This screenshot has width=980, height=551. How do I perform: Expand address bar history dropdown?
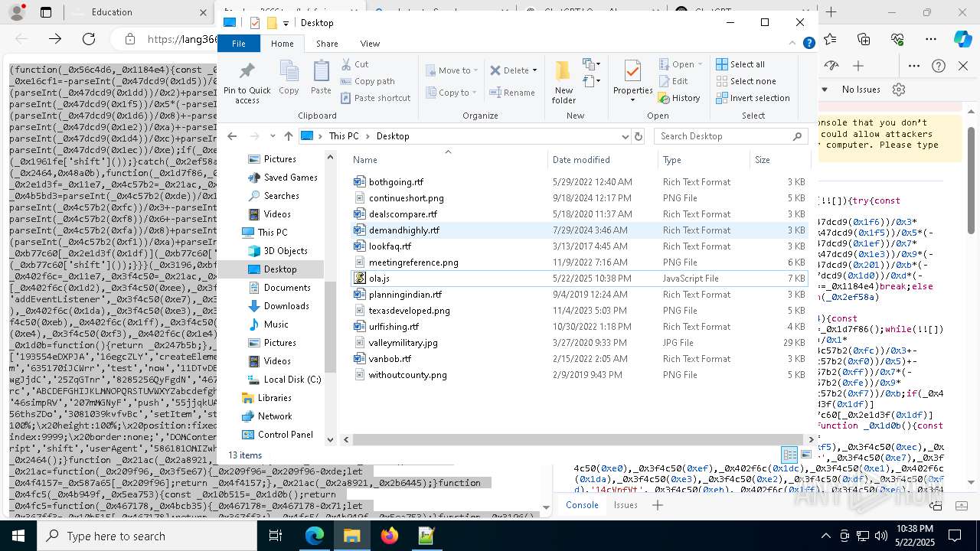point(626,136)
